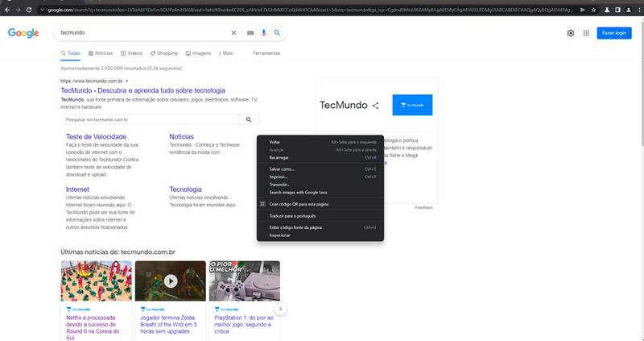Click the Feedback link under knowledge panel
Image resolution: width=644 pixels, height=341 pixels.
coord(423,208)
